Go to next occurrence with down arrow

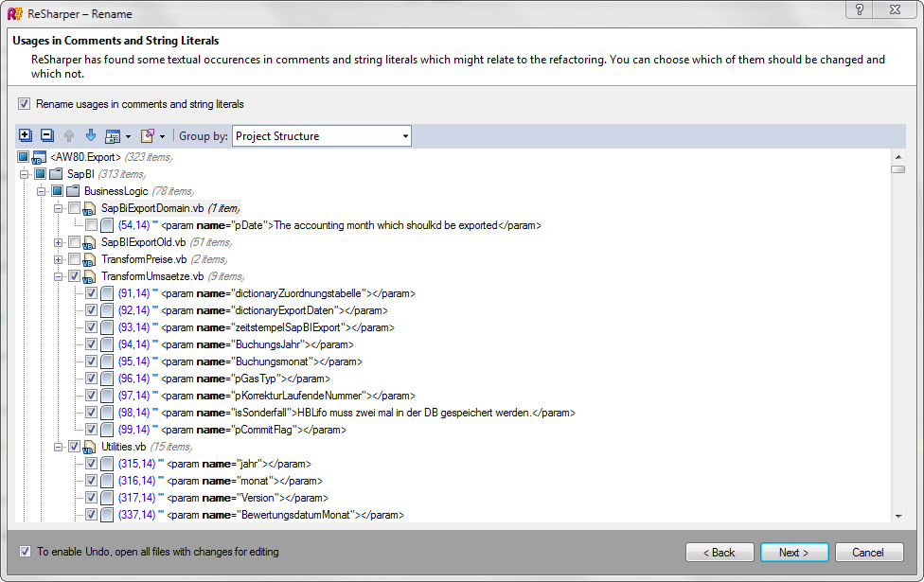point(91,135)
